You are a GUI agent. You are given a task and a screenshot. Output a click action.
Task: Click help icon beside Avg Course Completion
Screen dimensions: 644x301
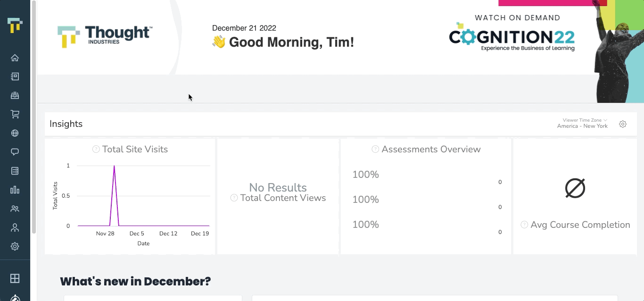[x=524, y=225]
